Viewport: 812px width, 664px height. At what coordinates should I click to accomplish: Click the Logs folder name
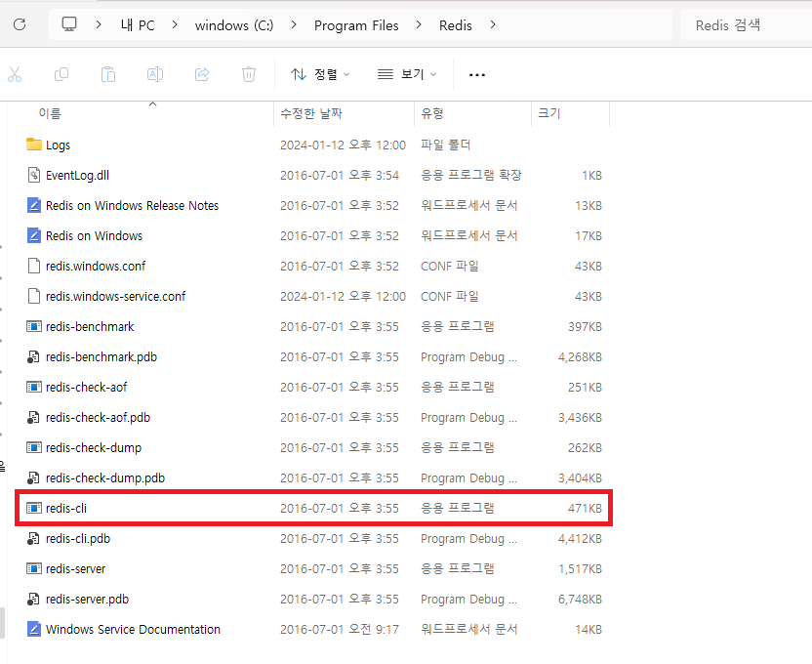click(58, 145)
